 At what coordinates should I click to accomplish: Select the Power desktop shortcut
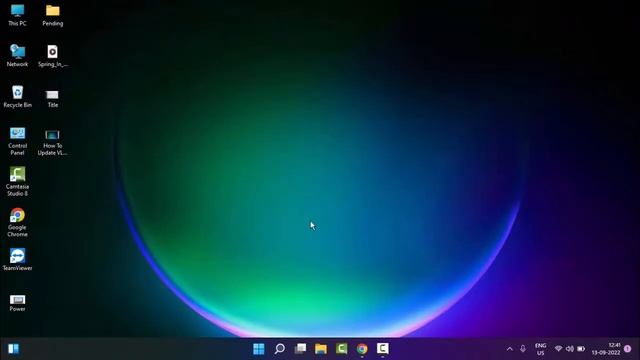coord(17,303)
